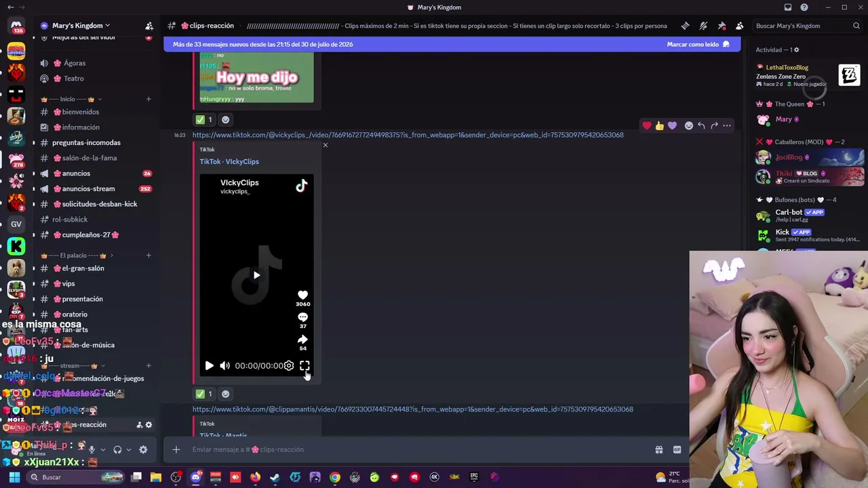Open invite people icon beside Mary's Kingdom
This screenshot has height=488, width=868.
[x=149, y=26]
